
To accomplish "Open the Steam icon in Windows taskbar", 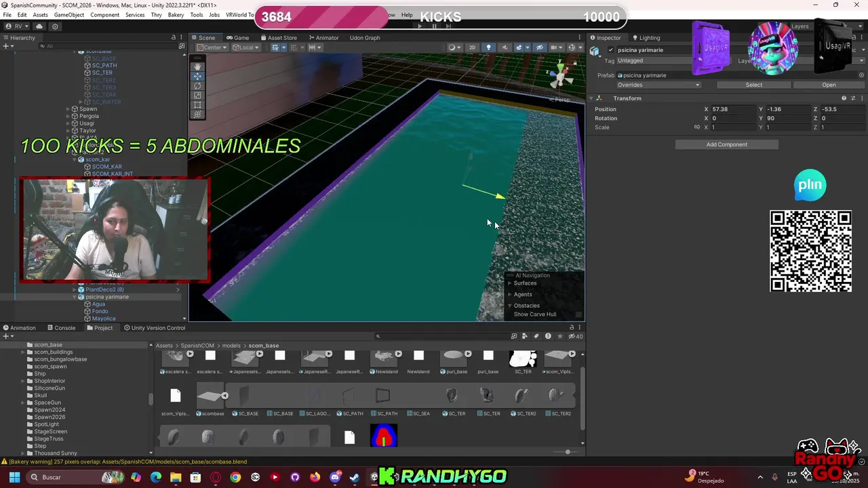I will click(x=354, y=477).
